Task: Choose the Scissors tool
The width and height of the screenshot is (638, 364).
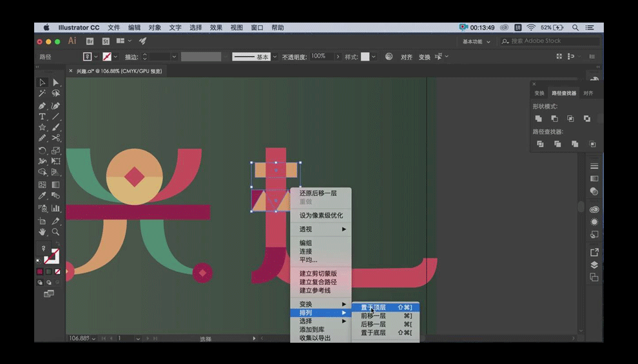Action: point(56,138)
